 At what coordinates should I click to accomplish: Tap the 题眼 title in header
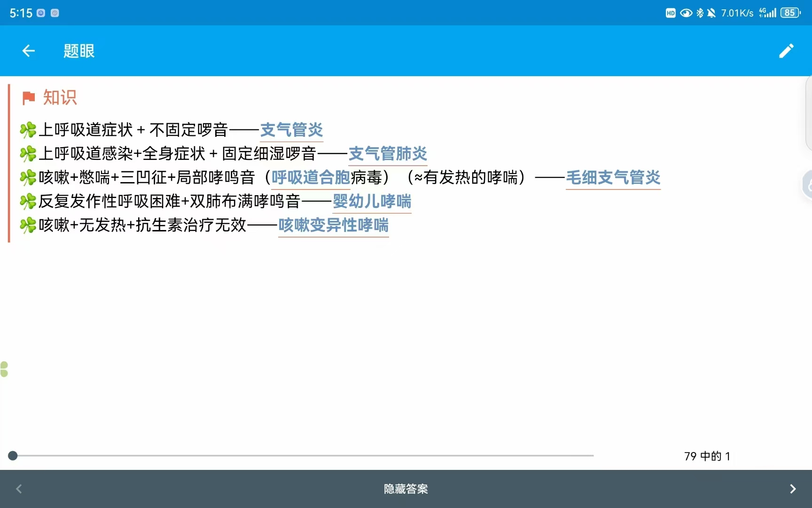(79, 51)
